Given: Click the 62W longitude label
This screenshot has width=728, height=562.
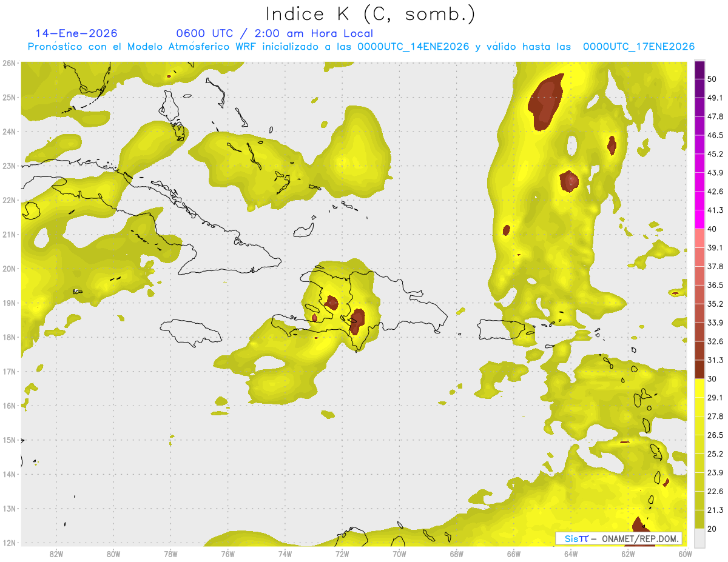Looking at the screenshot, I should coord(627,554).
